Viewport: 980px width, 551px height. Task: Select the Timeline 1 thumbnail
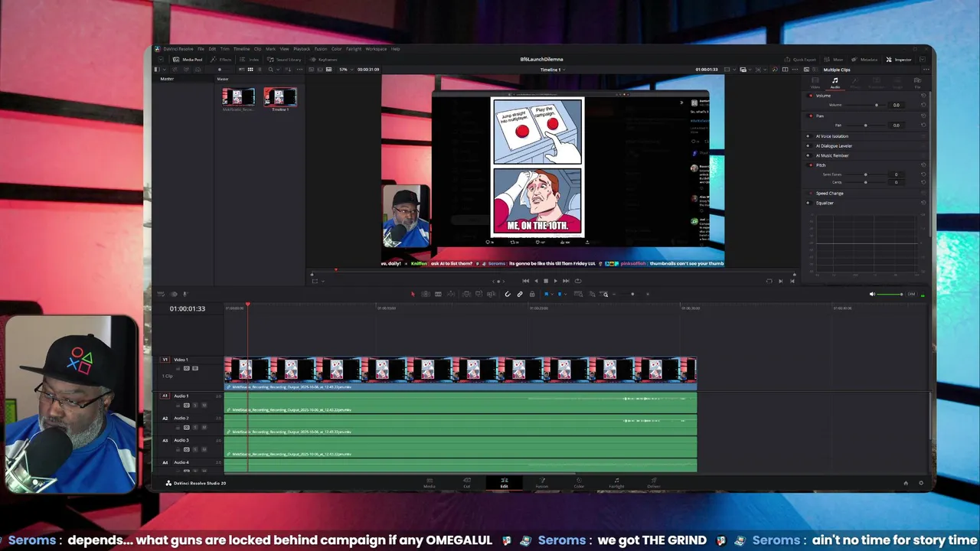[x=279, y=97]
